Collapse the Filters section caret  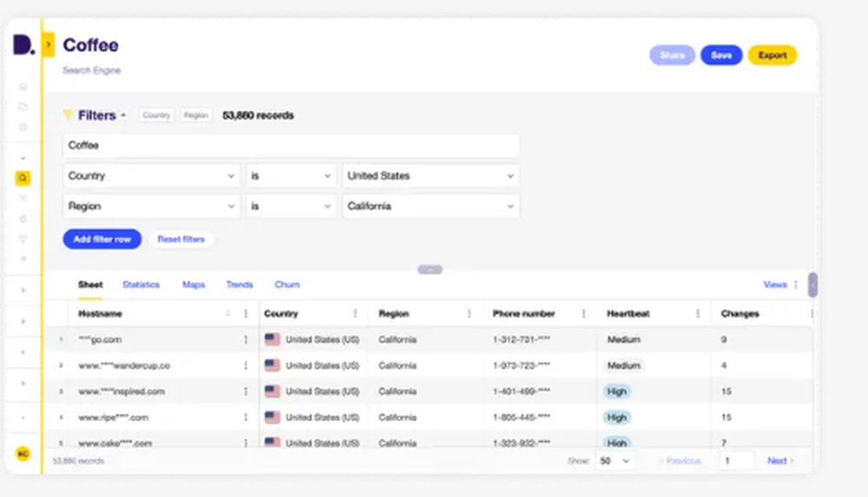[x=123, y=115]
